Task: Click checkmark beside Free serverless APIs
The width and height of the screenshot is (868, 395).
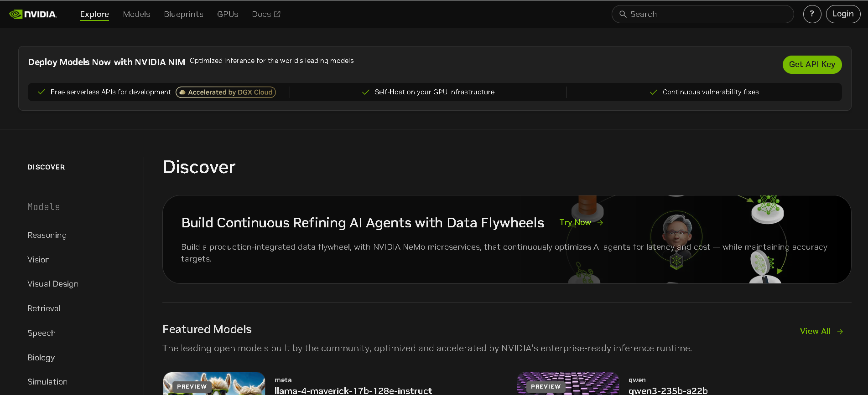Action: coord(42,92)
